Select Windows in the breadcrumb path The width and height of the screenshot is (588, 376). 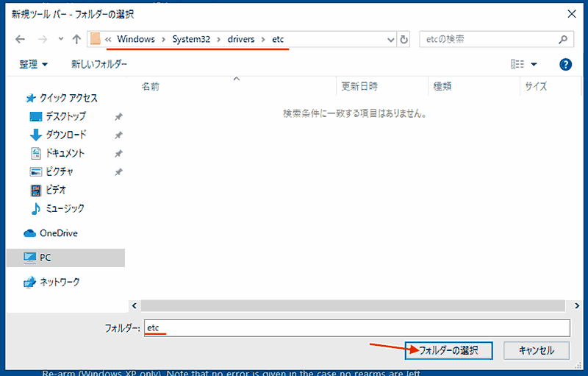point(136,39)
